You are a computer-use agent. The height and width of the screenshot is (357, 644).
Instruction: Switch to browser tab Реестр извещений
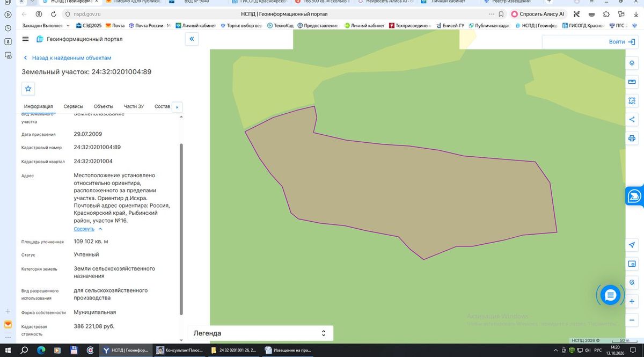pos(508,2)
